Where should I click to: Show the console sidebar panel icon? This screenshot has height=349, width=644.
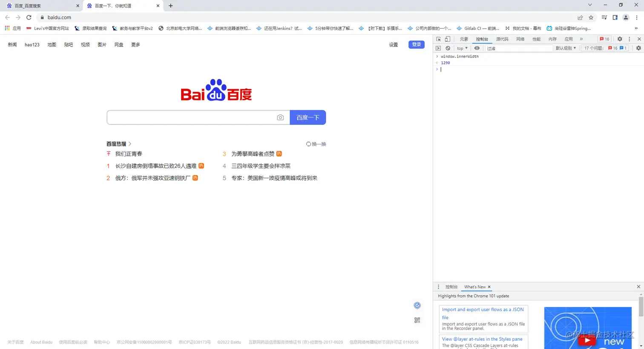pos(438,48)
